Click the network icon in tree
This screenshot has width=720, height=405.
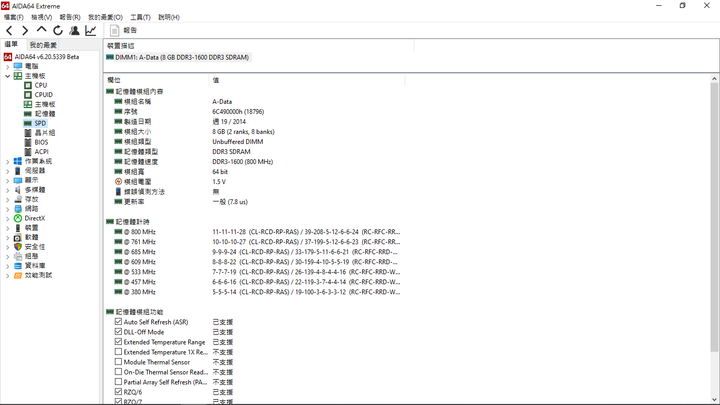pos(17,209)
